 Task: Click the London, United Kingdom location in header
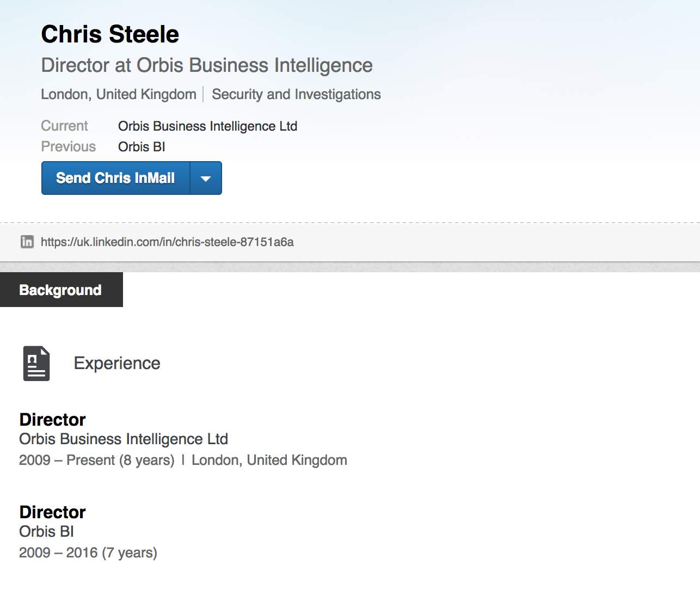[x=119, y=94]
